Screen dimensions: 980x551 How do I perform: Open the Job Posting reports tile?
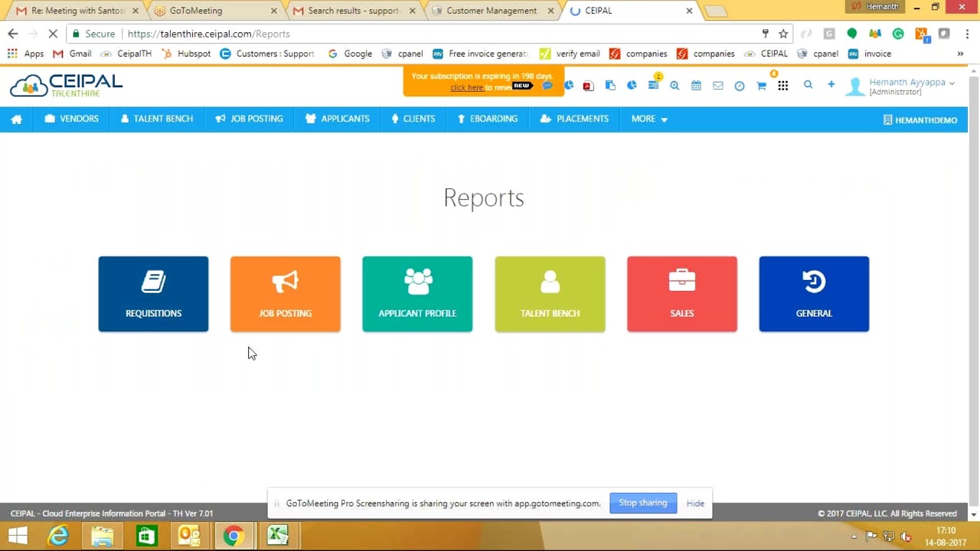tap(286, 294)
